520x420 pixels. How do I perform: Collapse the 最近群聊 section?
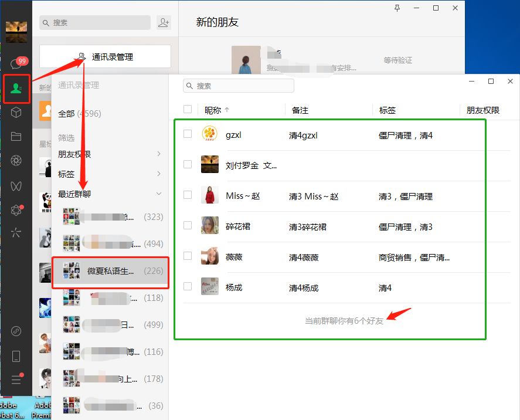click(159, 193)
